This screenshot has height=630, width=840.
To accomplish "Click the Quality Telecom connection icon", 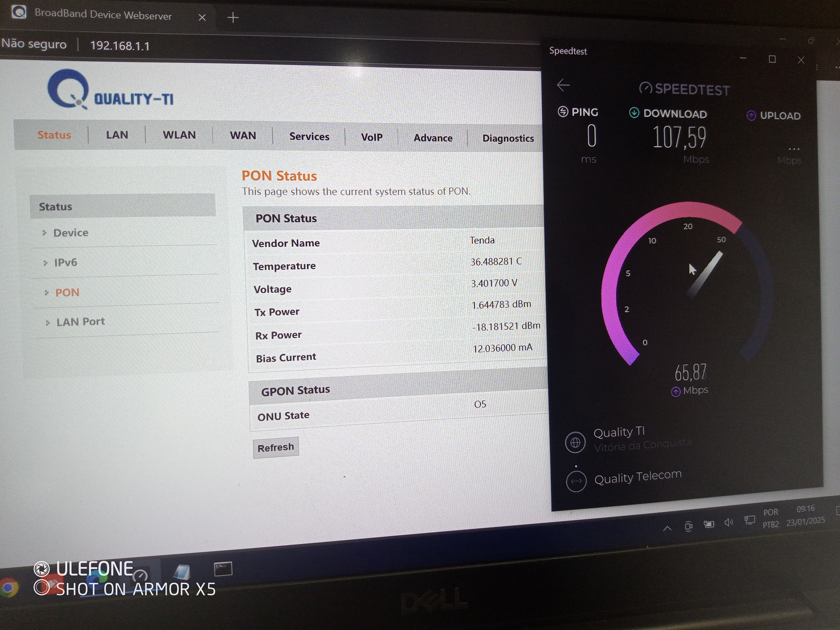I will pyautogui.click(x=576, y=482).
